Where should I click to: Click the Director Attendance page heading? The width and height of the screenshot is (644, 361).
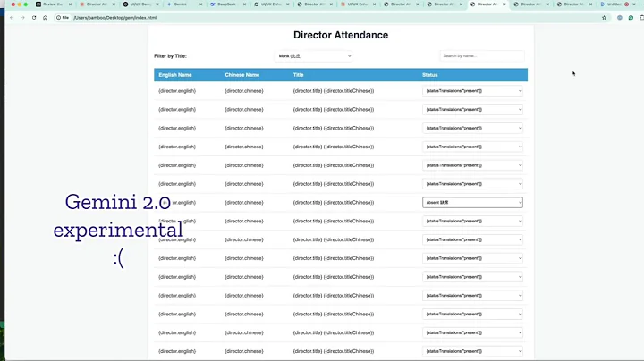point(341,35)
